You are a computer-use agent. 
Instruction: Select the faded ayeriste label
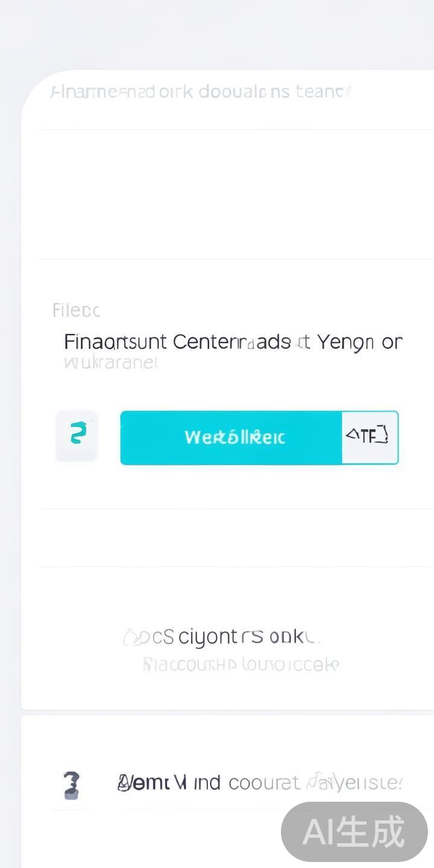362,783
